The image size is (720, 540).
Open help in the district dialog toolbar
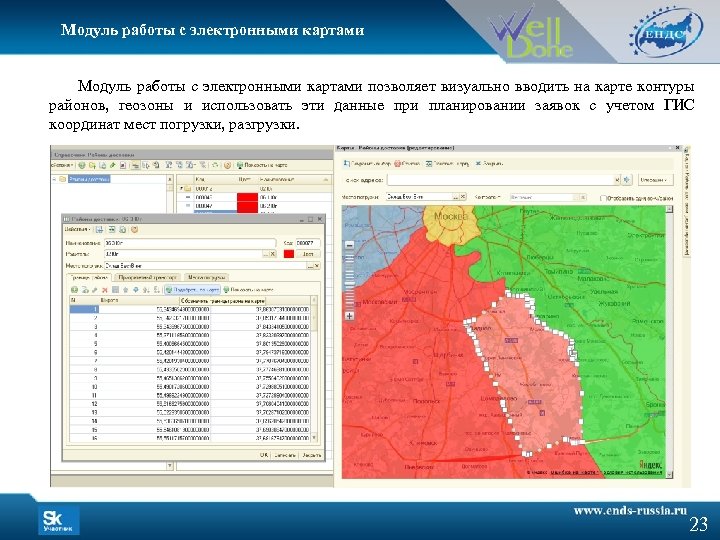click(135, 230)
